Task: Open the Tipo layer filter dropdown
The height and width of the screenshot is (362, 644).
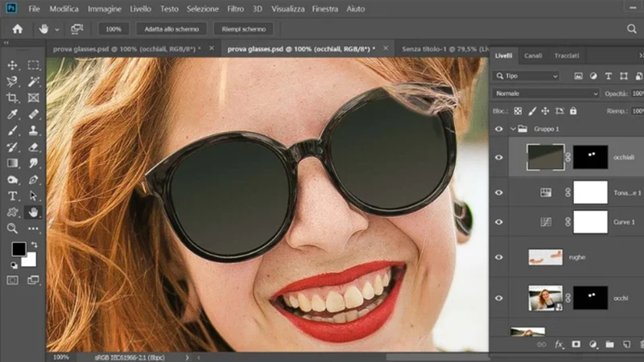Action: coord(526,76)
